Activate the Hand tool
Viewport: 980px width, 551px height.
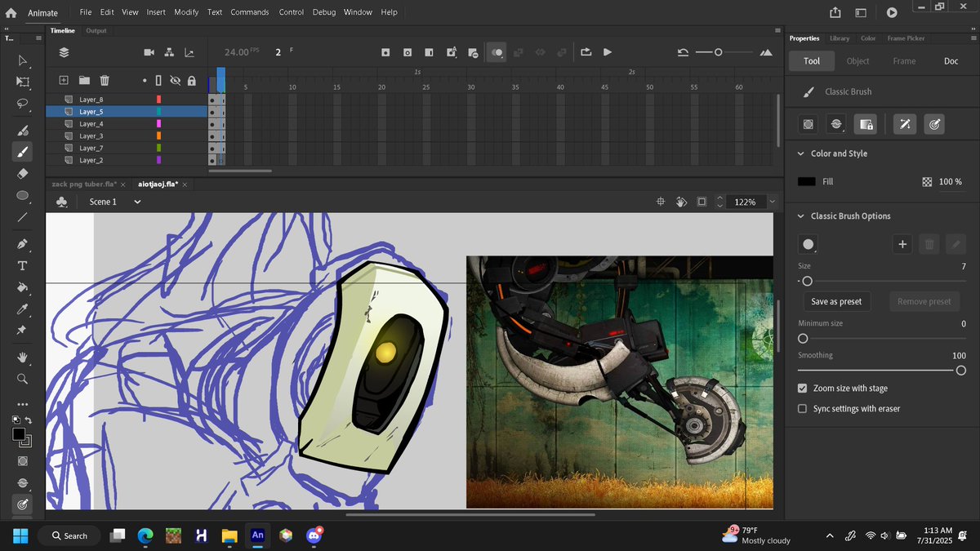pyautogui.click(x=23, y=357)
